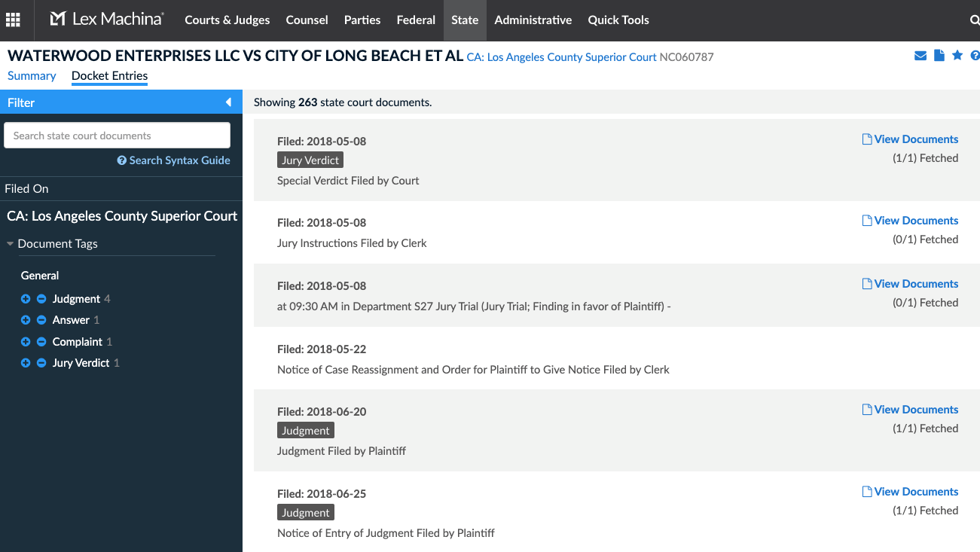Open the Search Syntax Guide
The width and height of the screenshot is (980, 552).
tap(174, 160)
